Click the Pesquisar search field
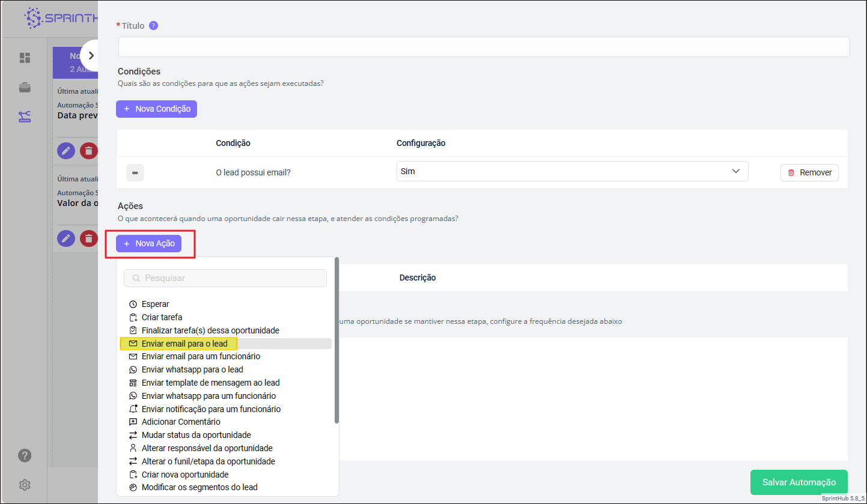Screen dimensions: 867x504 225,278
